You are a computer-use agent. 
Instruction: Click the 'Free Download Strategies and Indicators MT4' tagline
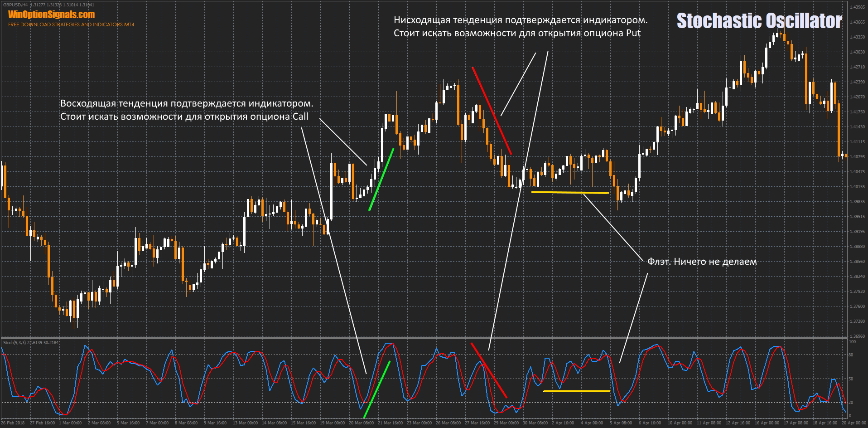(x=71, y=24)
